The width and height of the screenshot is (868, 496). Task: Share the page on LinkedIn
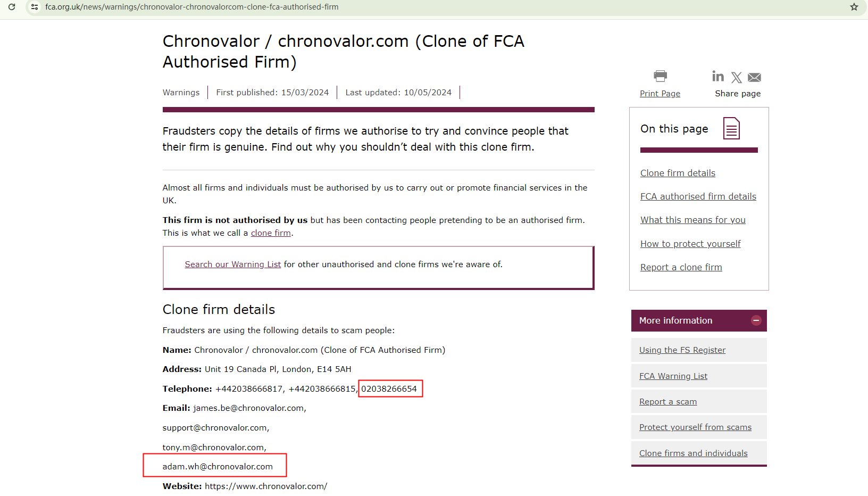718,77
